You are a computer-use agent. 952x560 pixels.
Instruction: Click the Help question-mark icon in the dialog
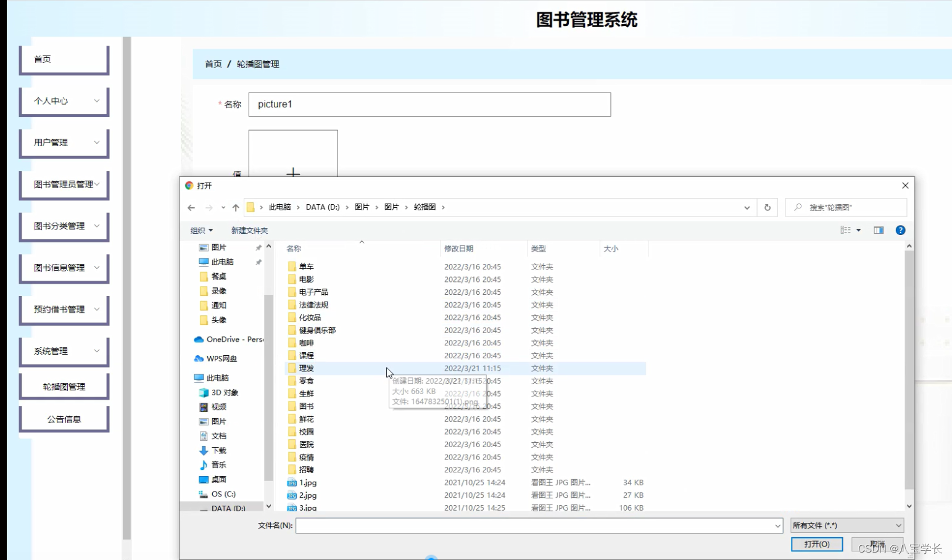[x=900, y=229]
